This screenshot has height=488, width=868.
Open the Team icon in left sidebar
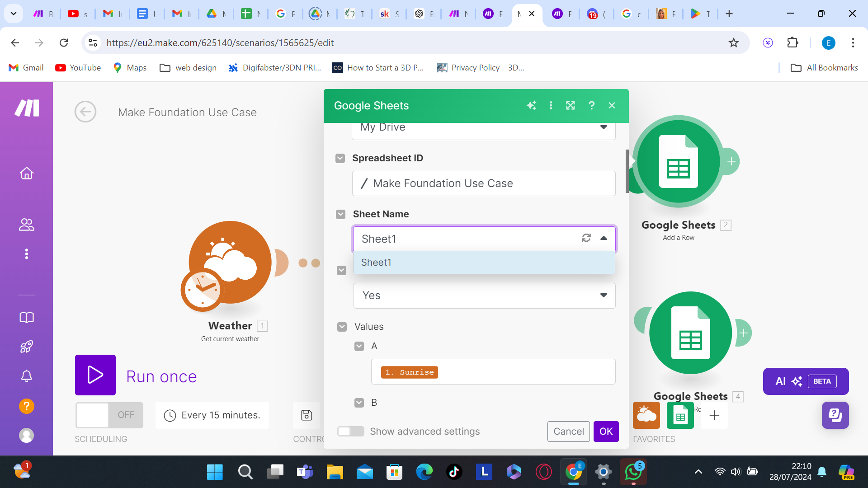click(27, 225)
